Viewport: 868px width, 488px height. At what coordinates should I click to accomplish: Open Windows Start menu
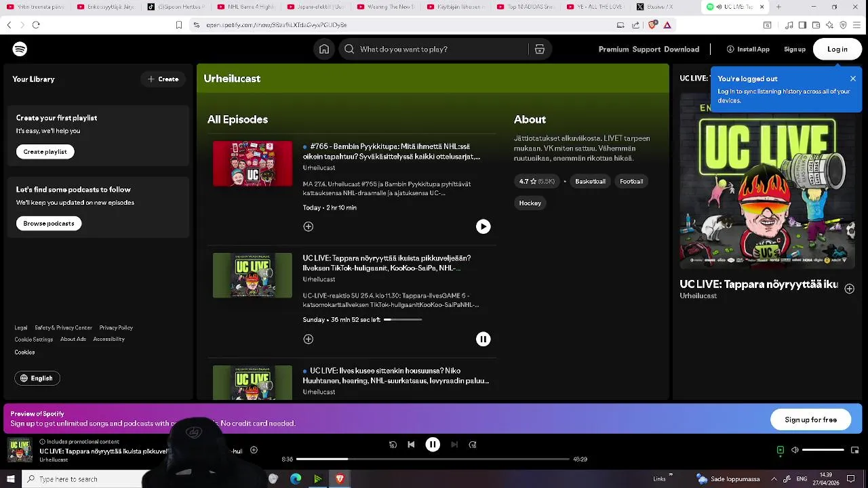[10, 479]
